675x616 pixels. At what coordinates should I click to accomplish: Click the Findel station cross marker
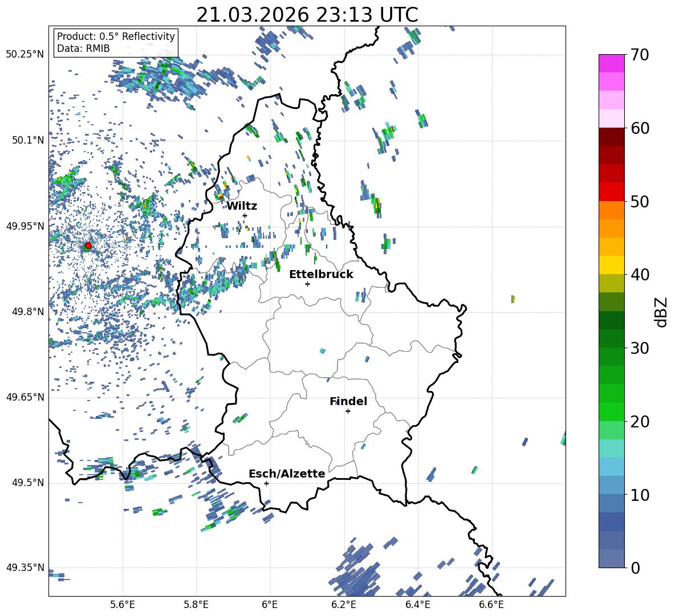(x=348, y=411)
